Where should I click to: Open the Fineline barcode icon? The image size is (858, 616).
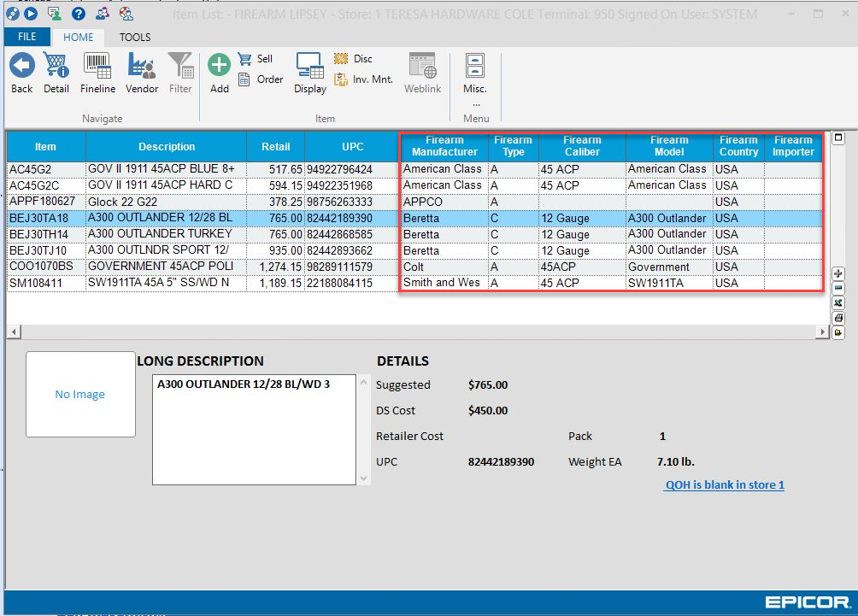tap(97, 66)
